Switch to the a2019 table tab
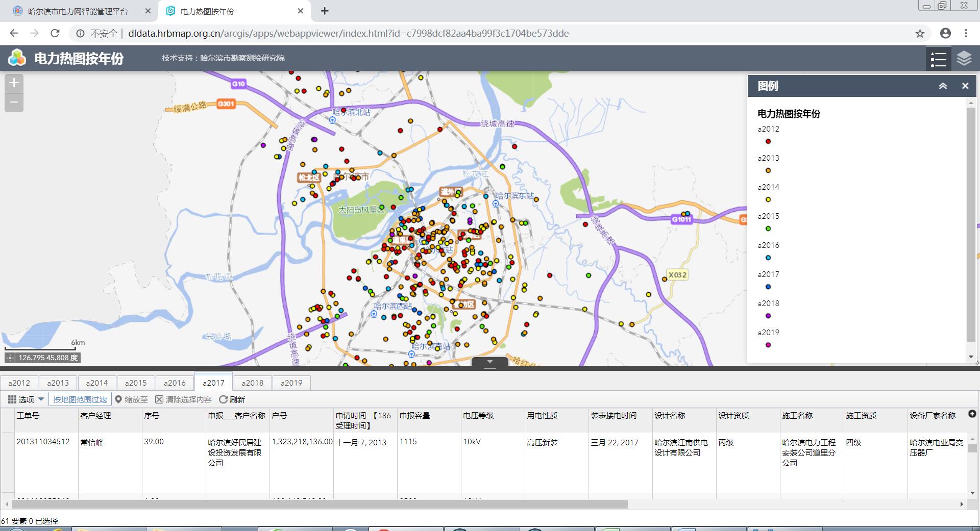This screenshot has width=980, height=531. (291, 383)
